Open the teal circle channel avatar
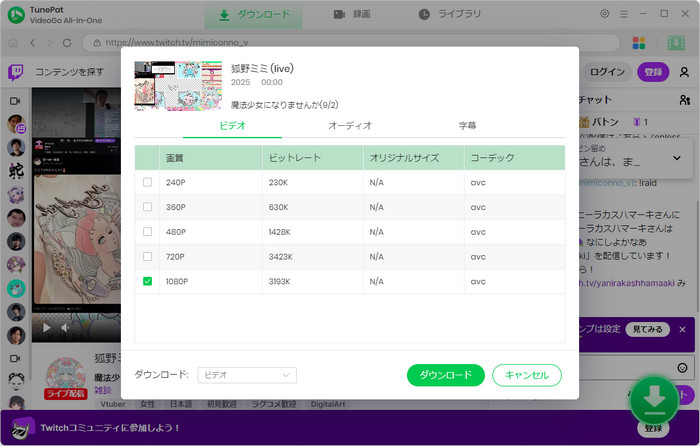This screenshot has width=700, height=446. point(16,288)
